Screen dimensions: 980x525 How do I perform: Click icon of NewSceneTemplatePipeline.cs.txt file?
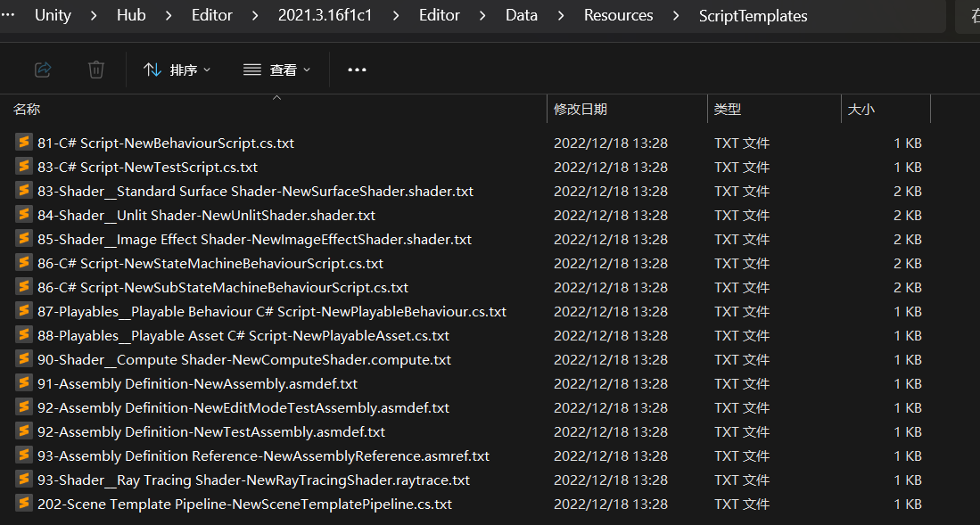pyautogui.click(x=24, y=503)
